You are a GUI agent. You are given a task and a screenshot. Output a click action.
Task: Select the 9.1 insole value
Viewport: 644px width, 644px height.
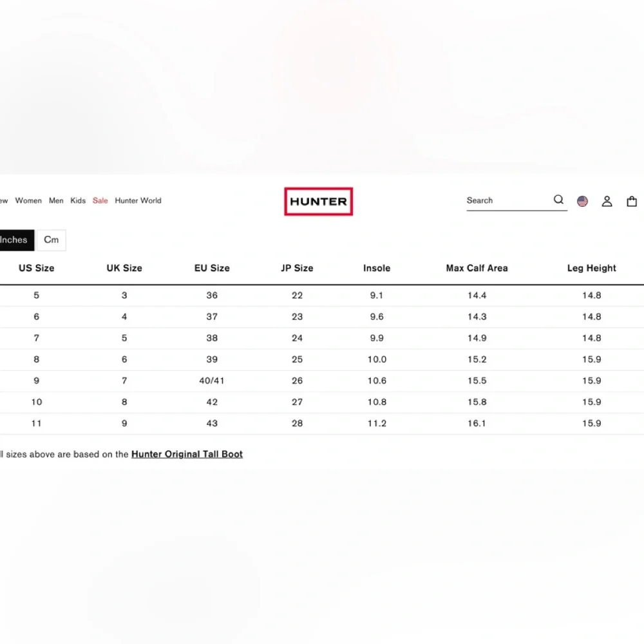pos(377,296)
